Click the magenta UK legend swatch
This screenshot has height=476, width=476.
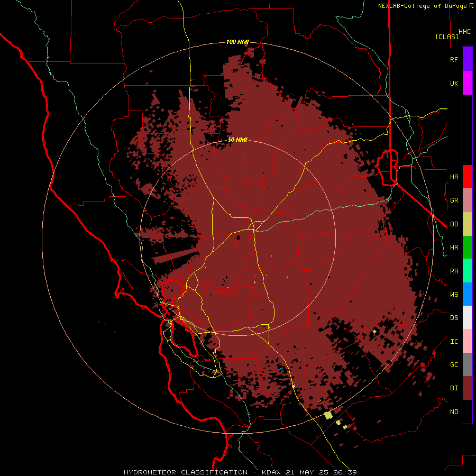pos(467,83)
